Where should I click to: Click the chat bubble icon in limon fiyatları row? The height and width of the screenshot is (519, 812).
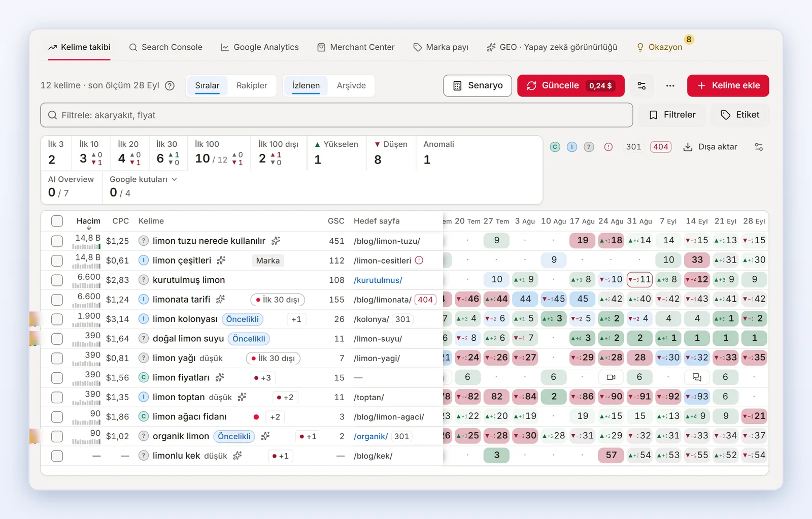pos(697,377)
